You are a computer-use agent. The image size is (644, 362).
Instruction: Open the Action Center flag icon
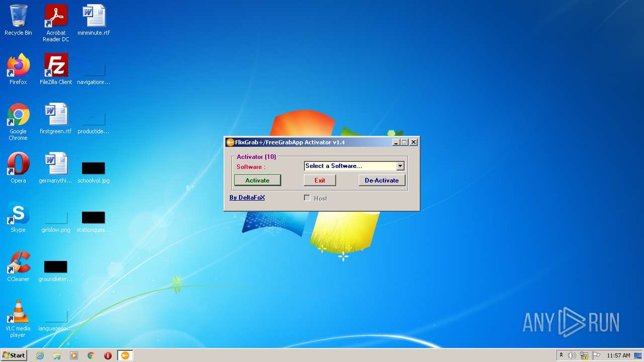(x=596, y=355)
